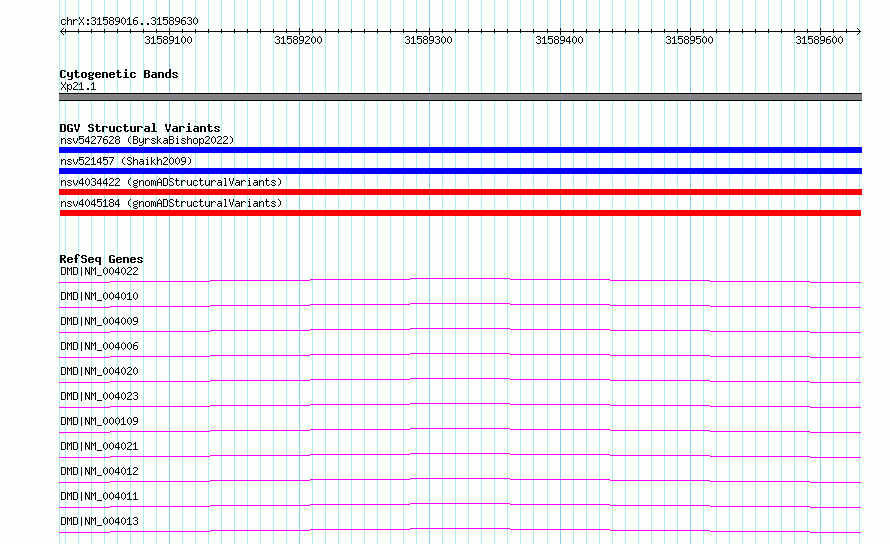Viewport: 890px width, 544px height.
Task: Click the DMD|NM_004023 transcript label
Action: tap(99, 396)
